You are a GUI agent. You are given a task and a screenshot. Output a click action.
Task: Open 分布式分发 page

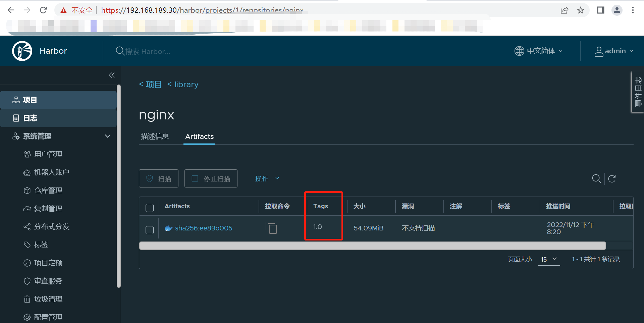click(x=51, y=227)
